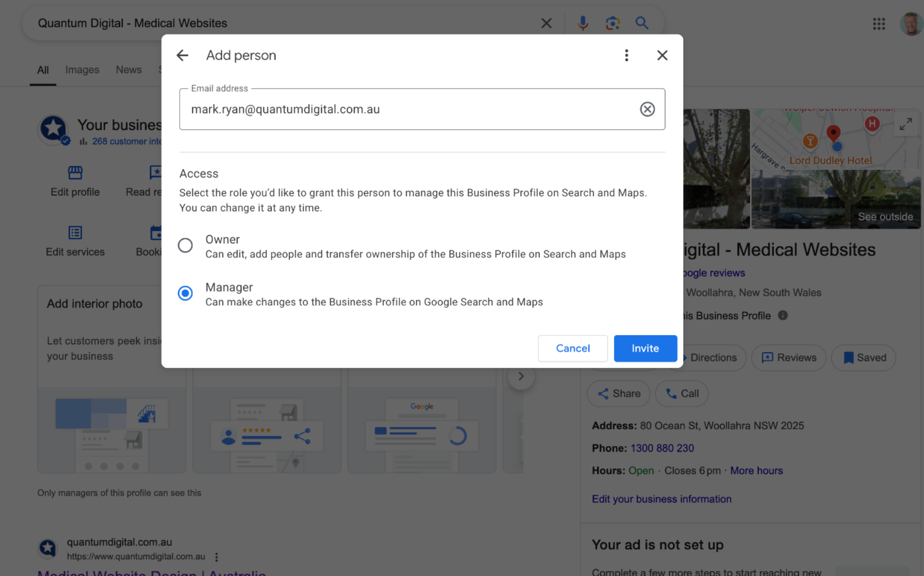Screen dimensions: 924x576
Task: Close the Add person dialog
Action: (662, 55)
